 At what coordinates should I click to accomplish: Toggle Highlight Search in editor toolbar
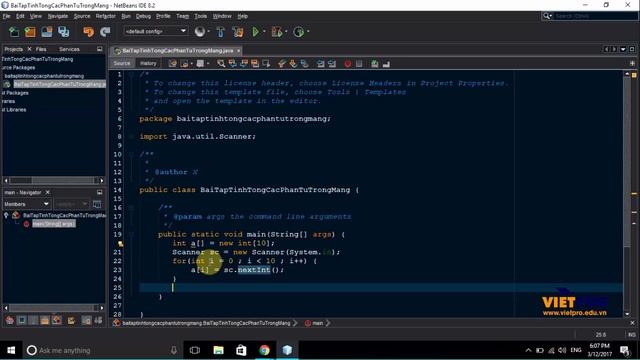(255, 63)
